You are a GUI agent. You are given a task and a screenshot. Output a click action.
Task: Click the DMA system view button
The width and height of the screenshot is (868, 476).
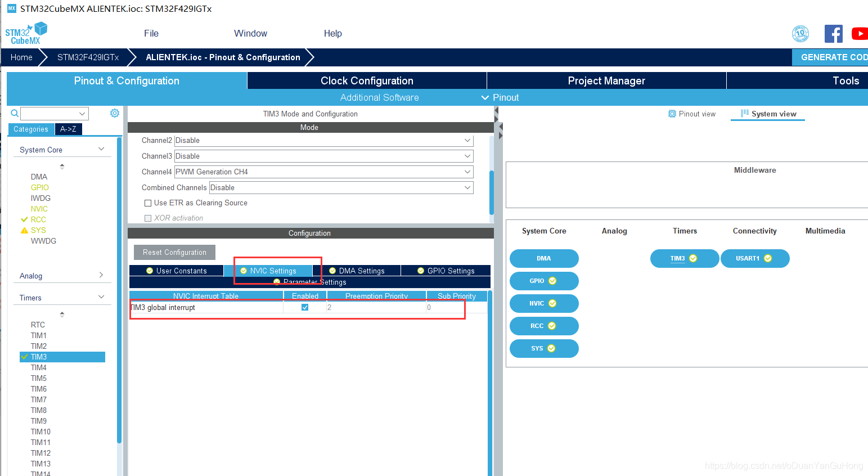click(544, 258)
